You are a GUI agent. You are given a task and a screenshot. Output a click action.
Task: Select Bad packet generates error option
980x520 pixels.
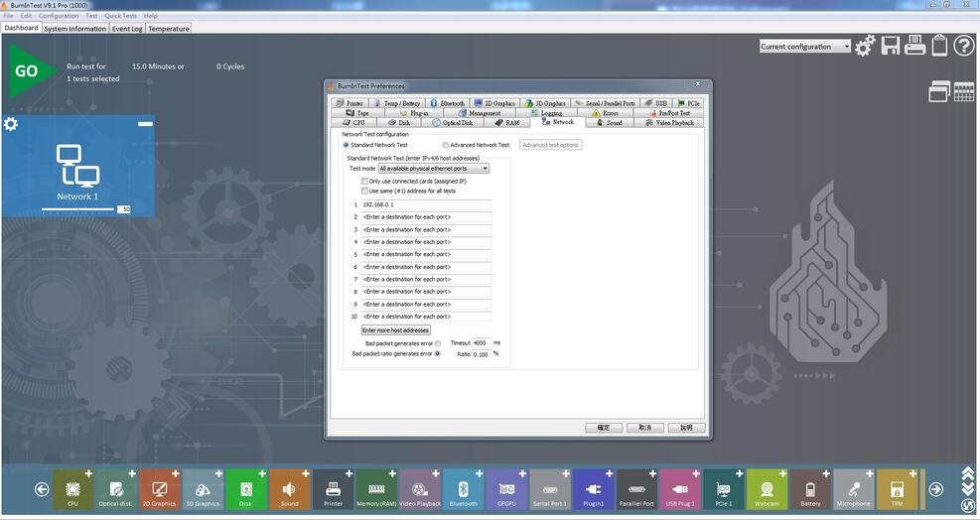[x=438, y=343]
